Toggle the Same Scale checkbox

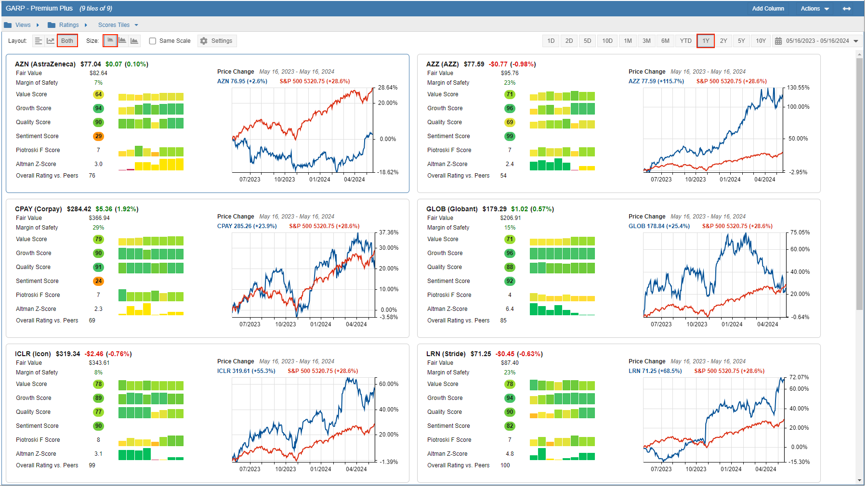pyautogui.click(x=153, y=41)
